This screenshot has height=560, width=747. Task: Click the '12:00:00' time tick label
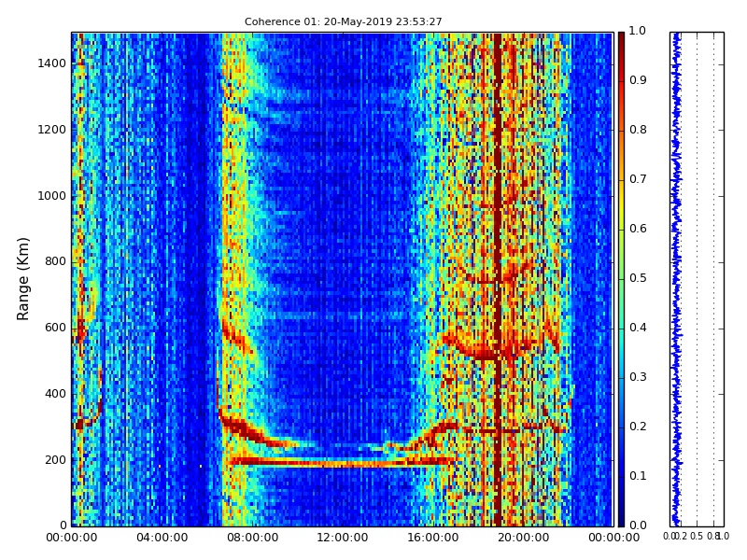(x=343, y=538)
